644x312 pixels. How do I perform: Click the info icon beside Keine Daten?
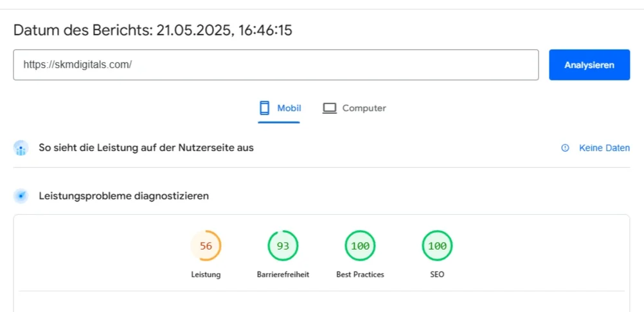566,148
